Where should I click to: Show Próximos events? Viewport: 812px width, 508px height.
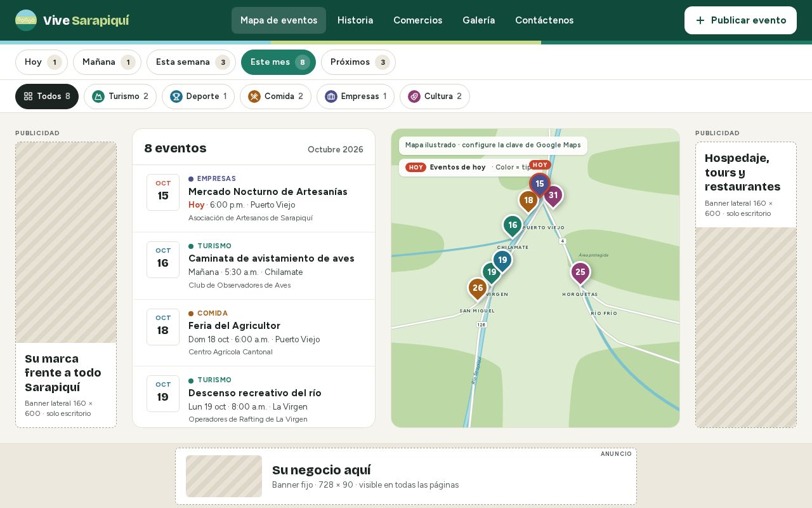pyautogui.click(x=358, y=62)
